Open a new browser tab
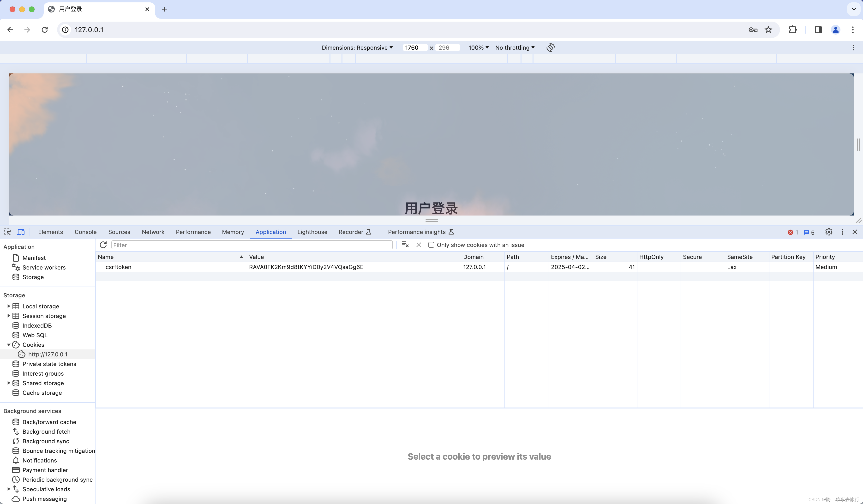863x504 pixels. (164, 9)
